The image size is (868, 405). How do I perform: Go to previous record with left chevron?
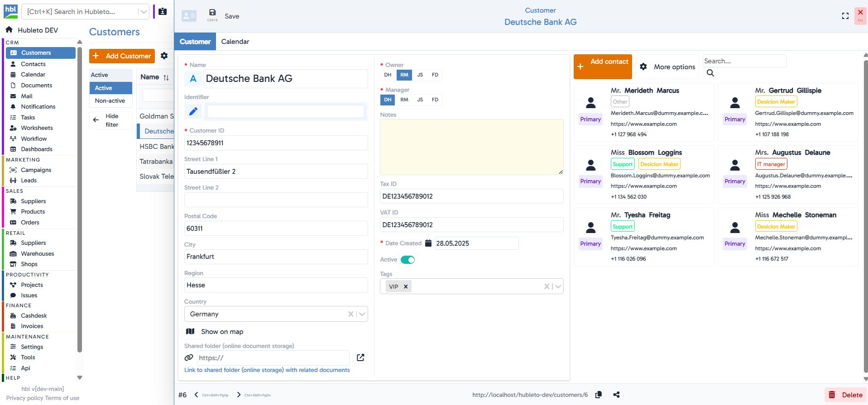click(196, 395)
